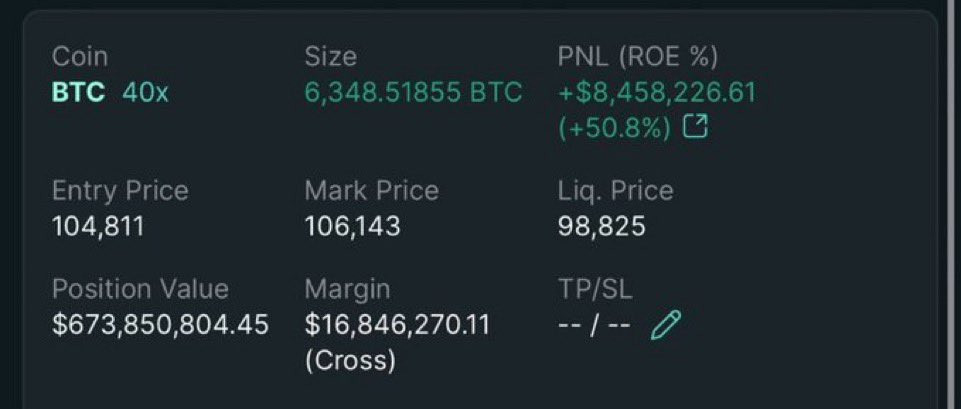Click the $673,850,804.45 position value
The image size is (961, 409).
tap(161, 325)
